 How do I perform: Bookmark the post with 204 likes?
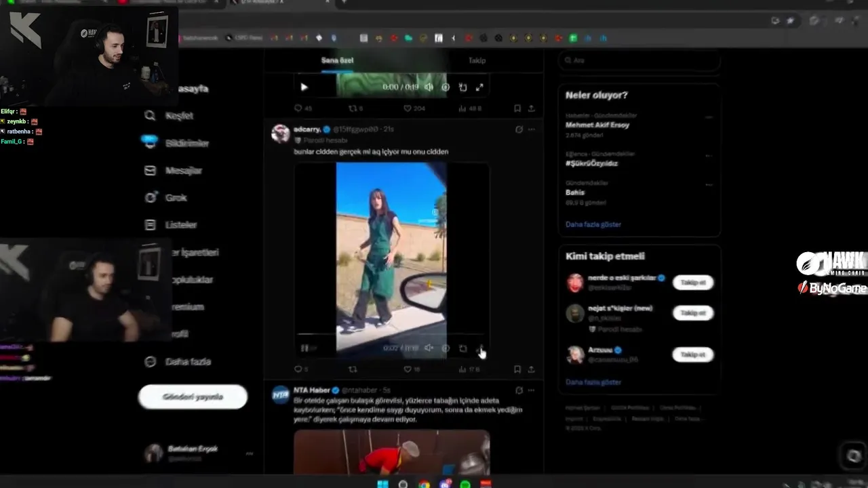coord(517,108)
